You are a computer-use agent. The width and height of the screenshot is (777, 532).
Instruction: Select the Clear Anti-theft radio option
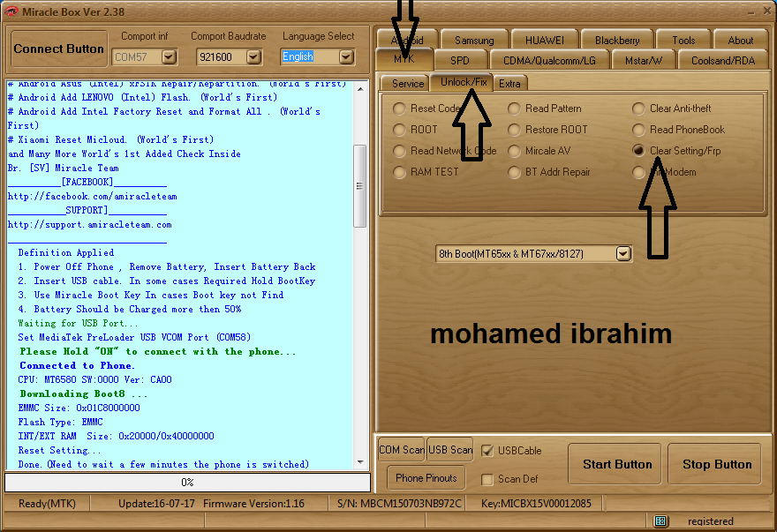pyautogui.click(x=638, y=109)
